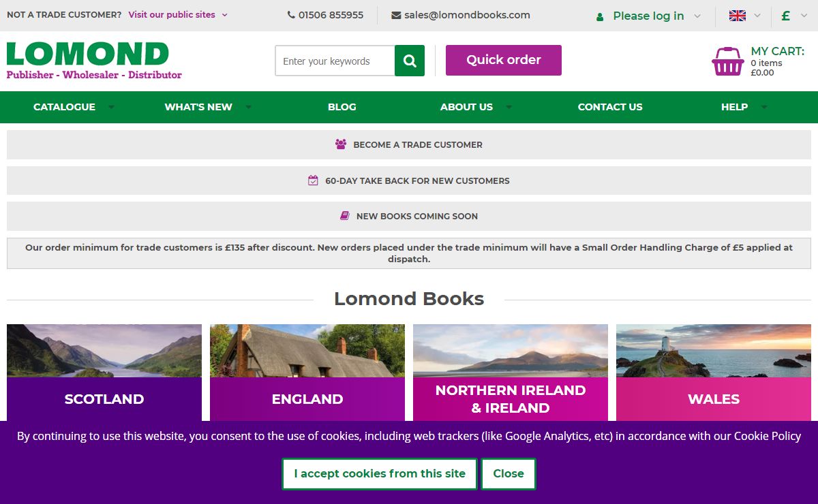Go to the Blog page

click(342, 107)
